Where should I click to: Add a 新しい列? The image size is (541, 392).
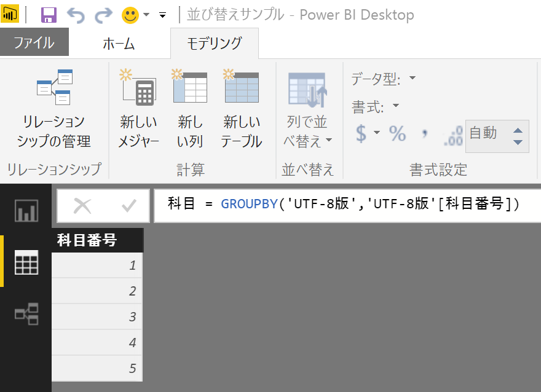[x=190, y=109]
